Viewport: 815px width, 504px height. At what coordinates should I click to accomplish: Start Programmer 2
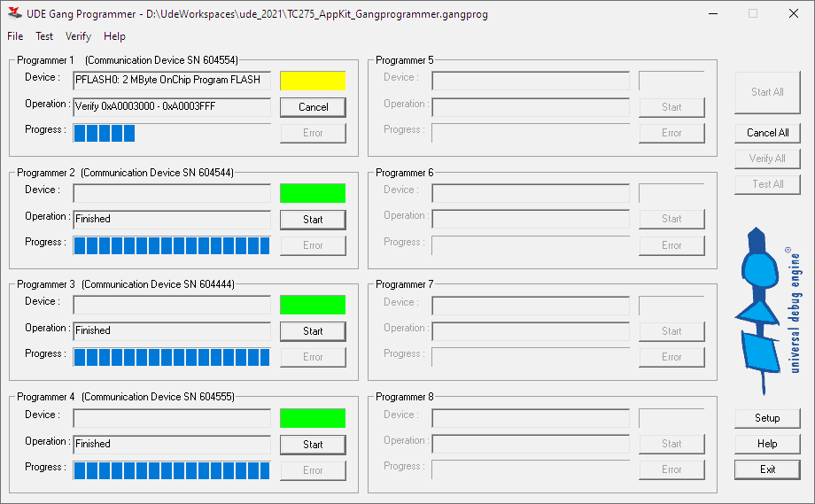[313, 220]
